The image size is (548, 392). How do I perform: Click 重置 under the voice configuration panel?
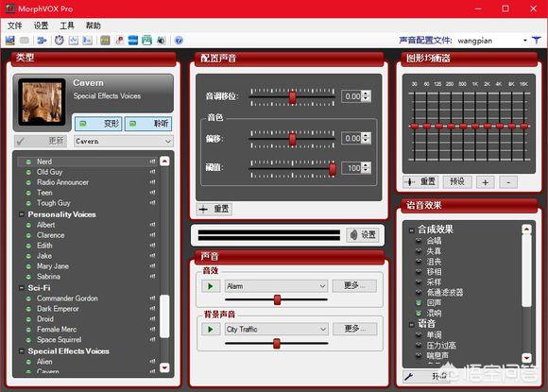pos(214,210)
